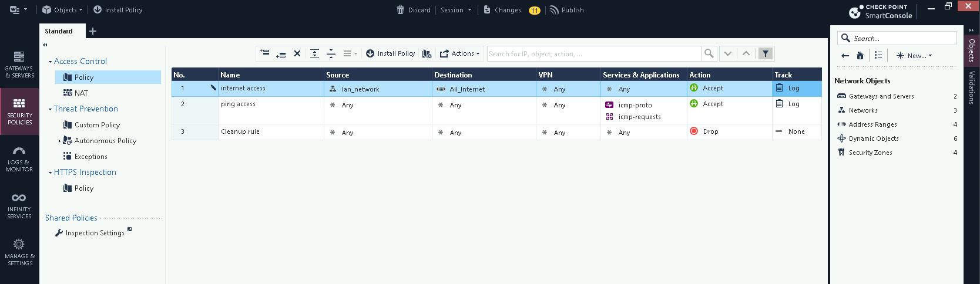Collapse the Threat Prevention tree section
The width and height of the screenshot is (980, 284).
tap(50, 109)
